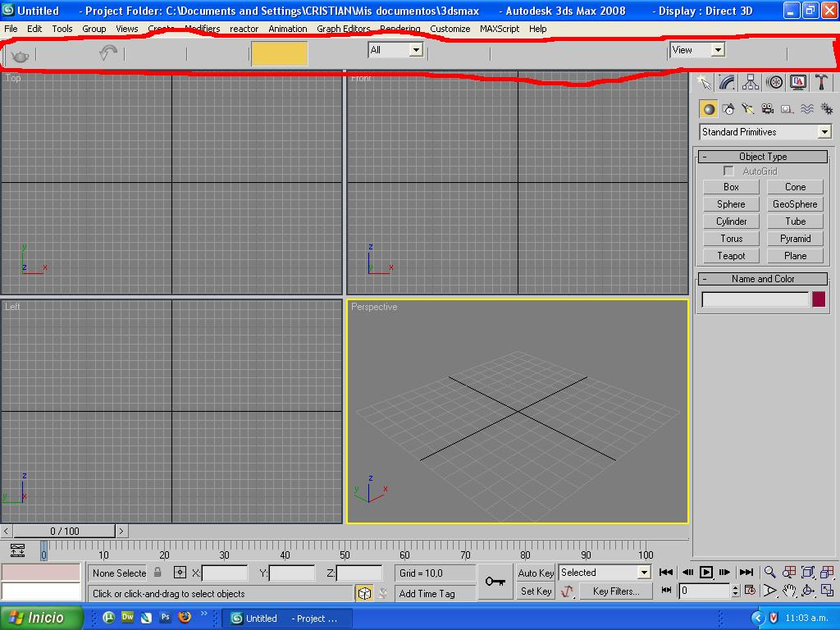This screenshot has height=630, width=840.
Task: Click Zoom Extents viewport tool
Action: [x=808, y=572]
